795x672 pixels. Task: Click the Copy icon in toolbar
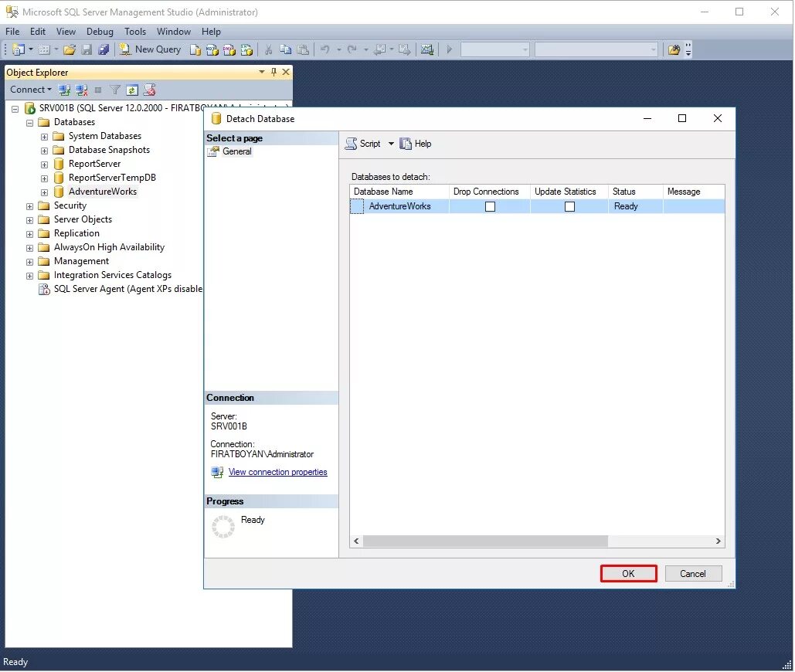tap(285, 49)
